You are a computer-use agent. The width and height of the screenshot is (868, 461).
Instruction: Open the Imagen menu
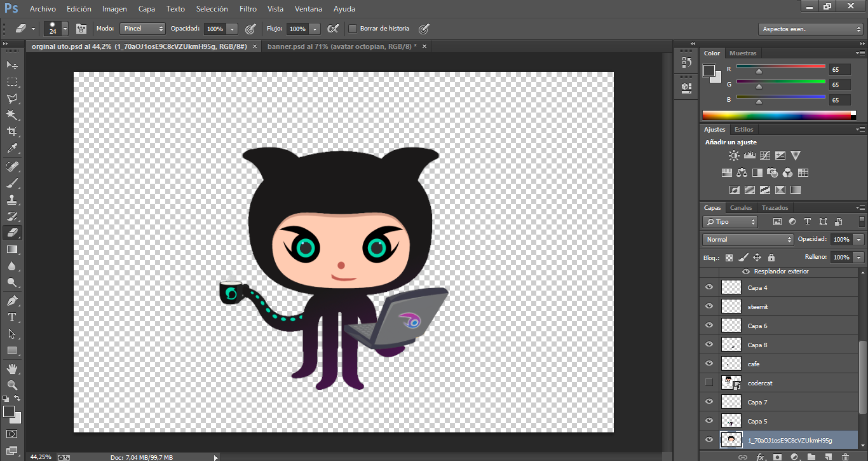pos(114,9)
